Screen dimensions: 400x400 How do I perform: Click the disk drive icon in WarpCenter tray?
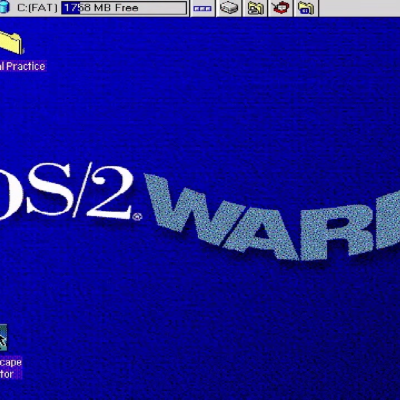pyautogui.click(x=229, y=8)
